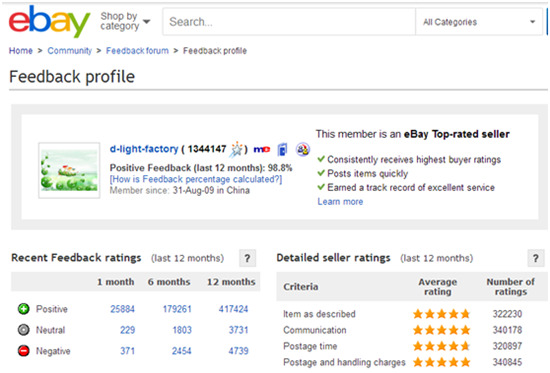This screenshot has width=550, height=373.
Task: Click the Average rating column header
Action: [x=437, y=287]
